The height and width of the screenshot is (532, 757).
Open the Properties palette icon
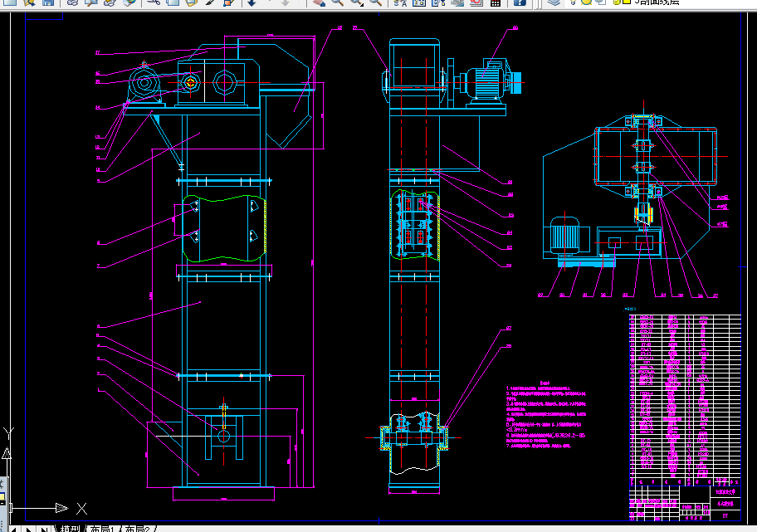pyautogui.click(x=400, y=2)
